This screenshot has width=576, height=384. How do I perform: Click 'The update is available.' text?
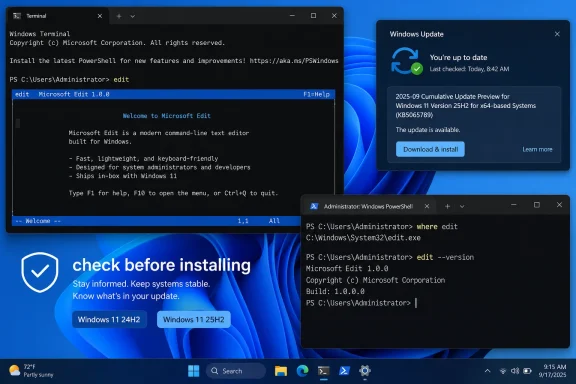(x=428, y=130)
